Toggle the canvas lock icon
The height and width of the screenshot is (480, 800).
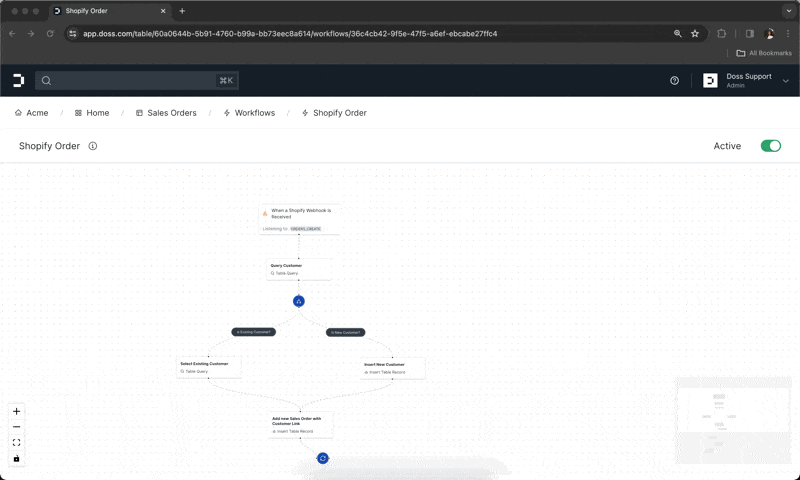pyautogui.click(x=16, y=459)
